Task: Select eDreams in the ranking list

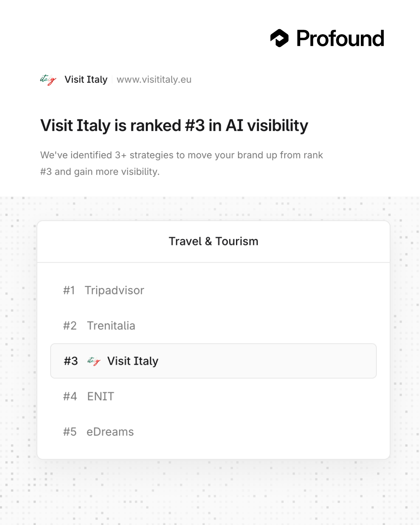Action: click(110, 432)
